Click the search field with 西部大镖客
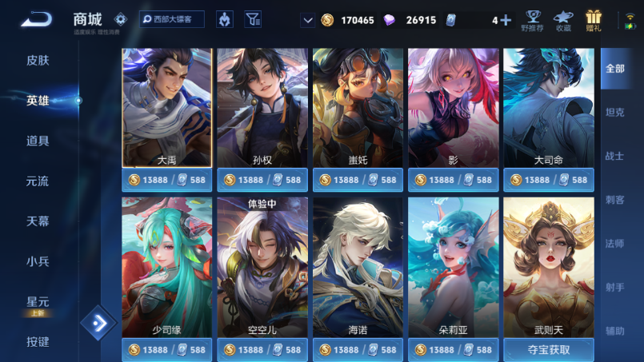Viewport: 644px width, 362px height. click(172, 19)
